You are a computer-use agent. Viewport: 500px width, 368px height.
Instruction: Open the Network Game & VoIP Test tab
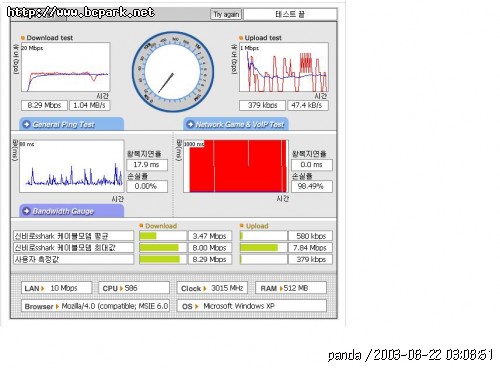[236, 124]
